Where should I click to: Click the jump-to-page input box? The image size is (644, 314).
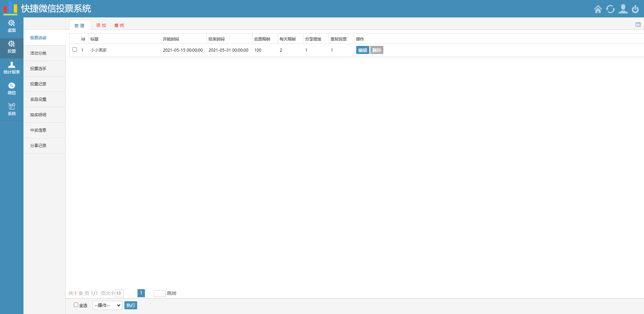(x=159, y=293)
